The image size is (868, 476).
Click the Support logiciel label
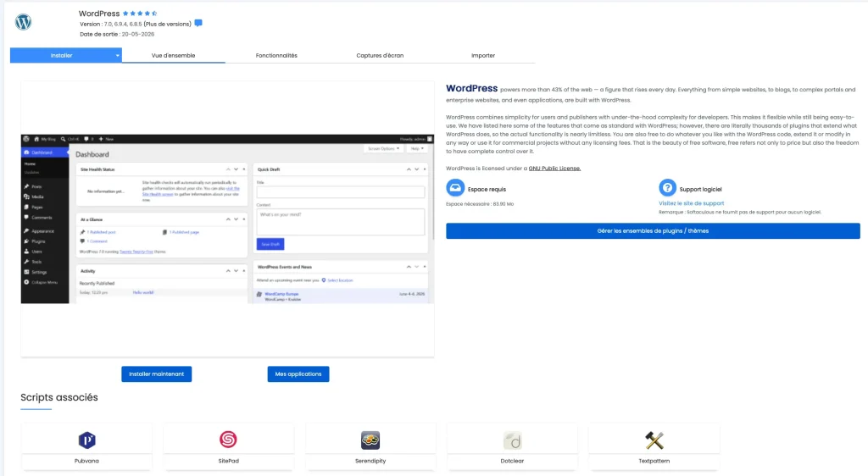700,189
